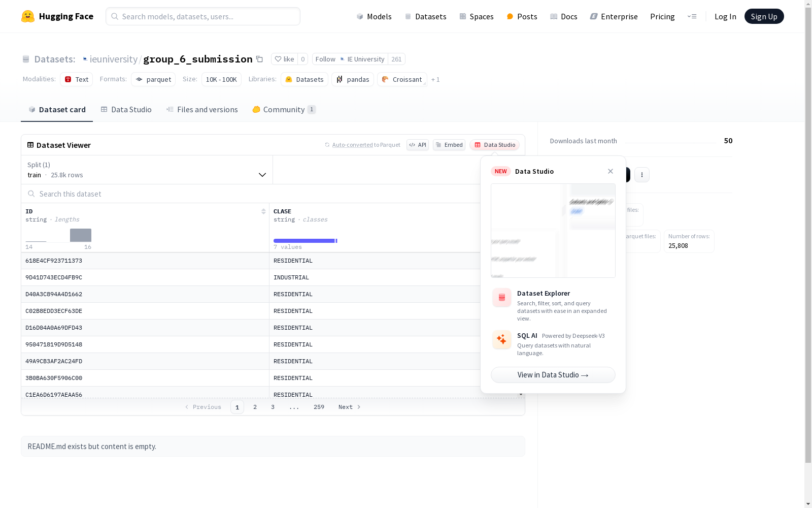This screenshot has width=812, height=508.
Task: Open the API button in Dataset Viewer
Action: (418, 145)
